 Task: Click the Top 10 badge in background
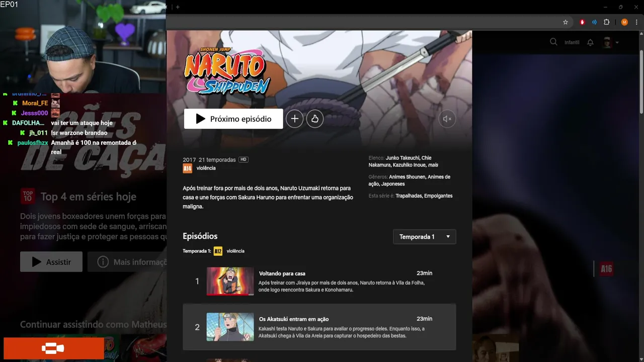(28, 196)
